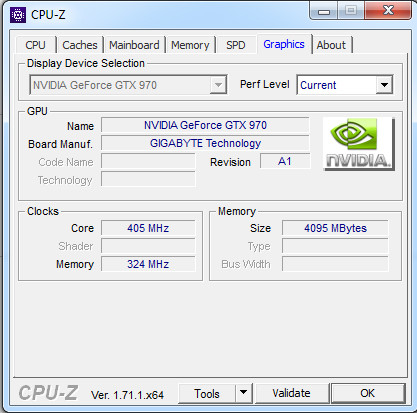Click the empty Bus Width field

click(x=335, y=264)
